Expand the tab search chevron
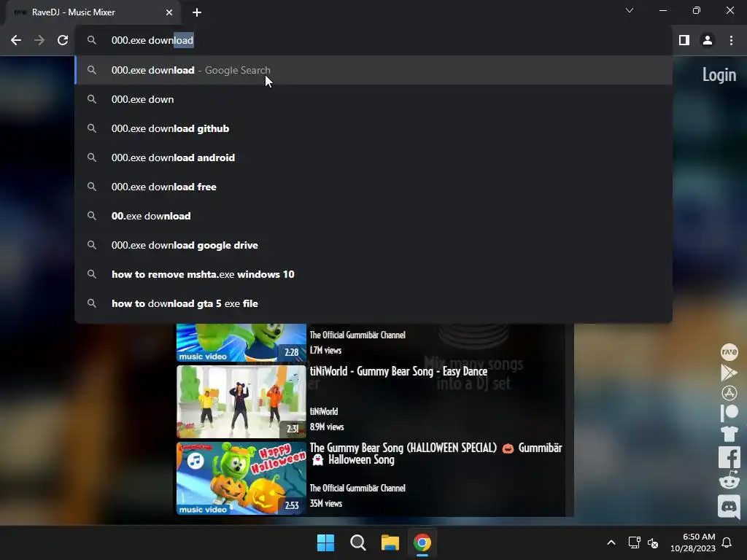This screenshot has height=560, width=747. [630, 10]
